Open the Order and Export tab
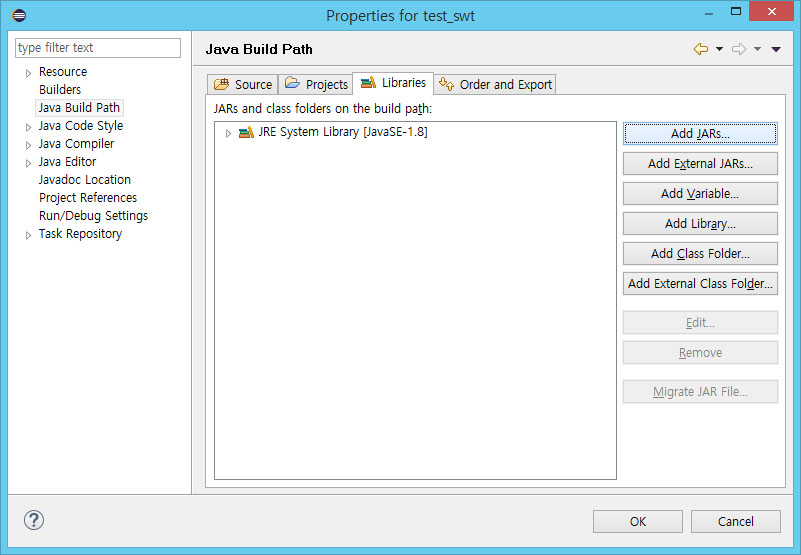This screenshot has height=555, width=801. pyautogui.click(x=495, y=84)
